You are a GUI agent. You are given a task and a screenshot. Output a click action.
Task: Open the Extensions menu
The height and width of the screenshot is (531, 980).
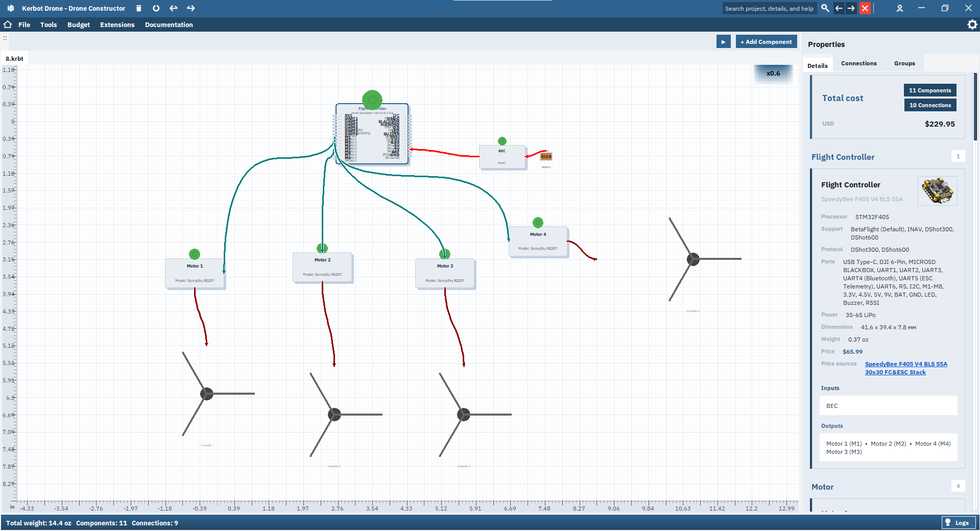click(x=117, y=25)
